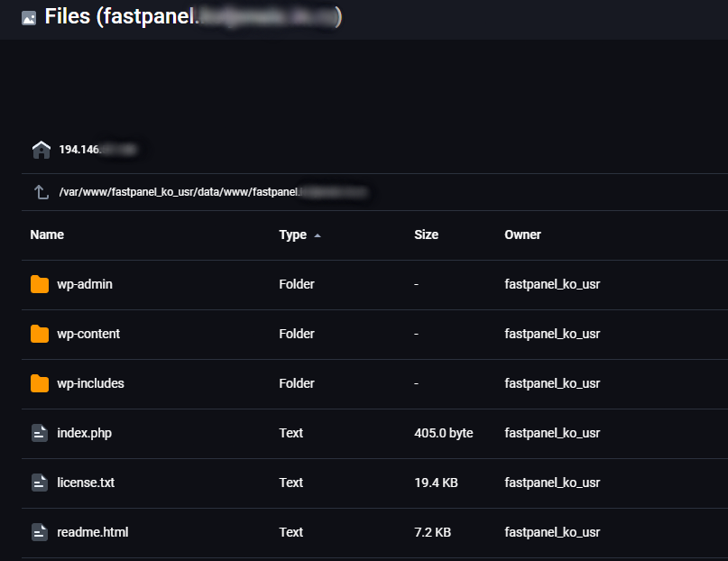
Task: Click the wp-content folder icon
Action: [40, 334]
